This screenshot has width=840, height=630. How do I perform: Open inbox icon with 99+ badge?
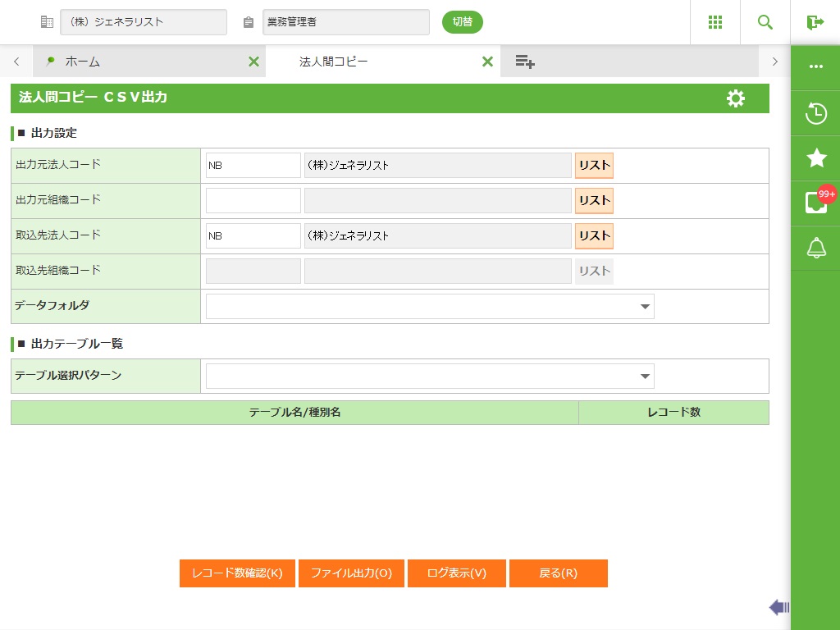pos(815,203)
